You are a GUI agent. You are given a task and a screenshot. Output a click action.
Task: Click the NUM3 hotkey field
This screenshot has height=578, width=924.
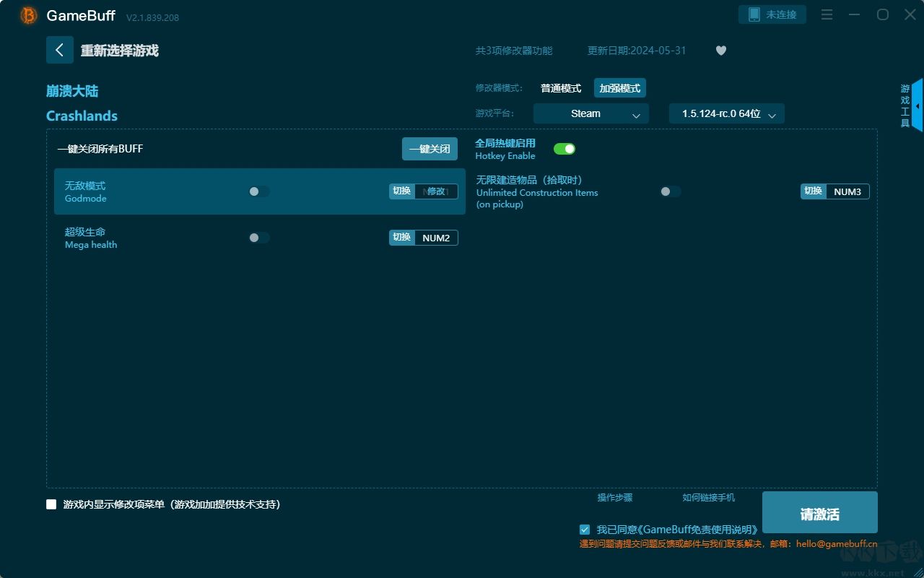847,191
